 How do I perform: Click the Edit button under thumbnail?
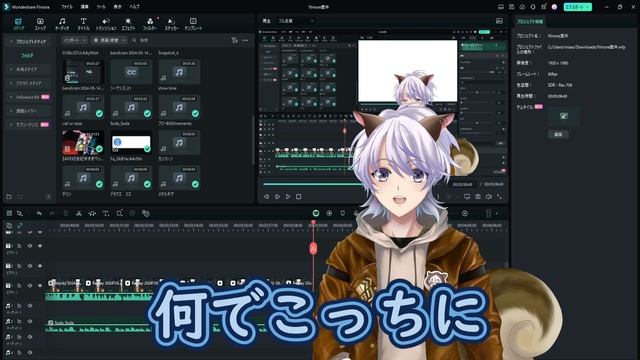coord(558,134)
